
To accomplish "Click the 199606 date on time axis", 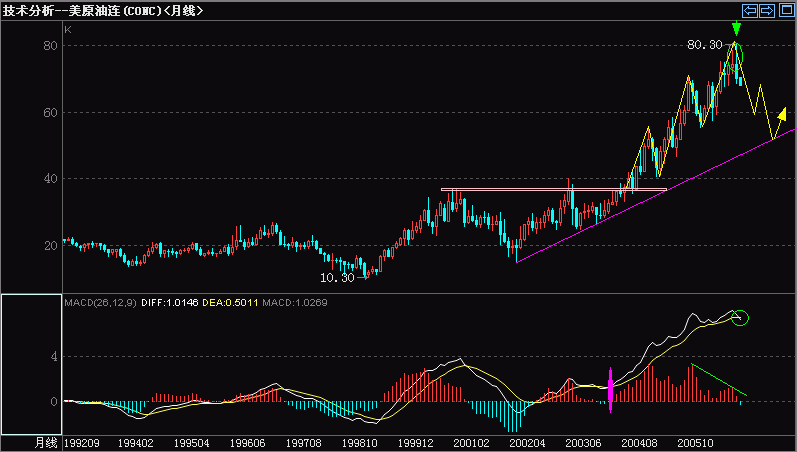I will (248, 443).
